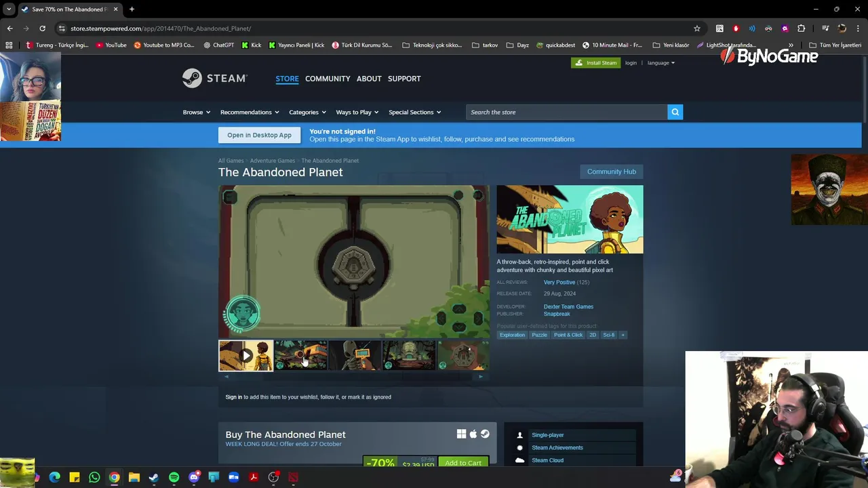This screenshot has height=488, width=868.
Task: Open the tab search dropdown arrow
Action: (x=9, y=9)
